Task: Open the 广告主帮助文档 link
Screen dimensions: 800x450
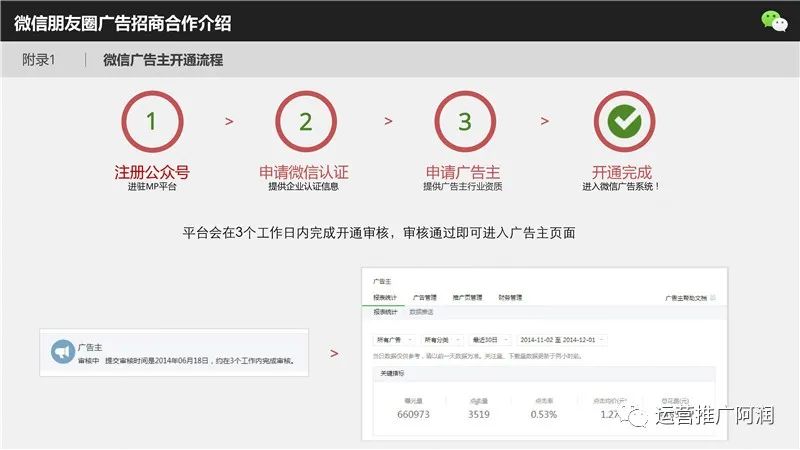Action: (x=686, y=298)
